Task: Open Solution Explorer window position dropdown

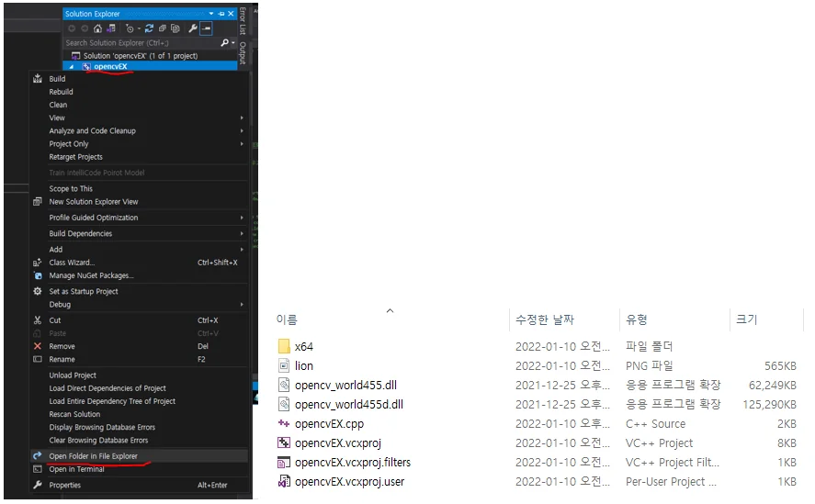Action: point(211,14)
